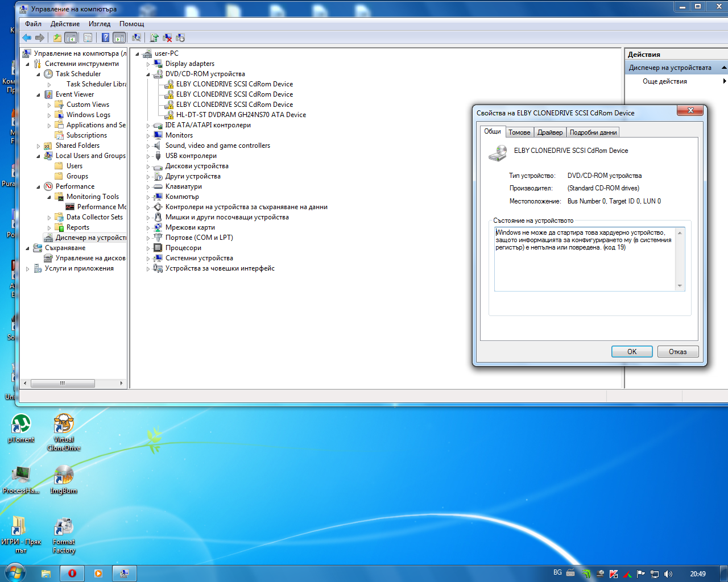Click OK in properties dialog
The width and height of the screenshot is (728, 582).
(632, 352)
